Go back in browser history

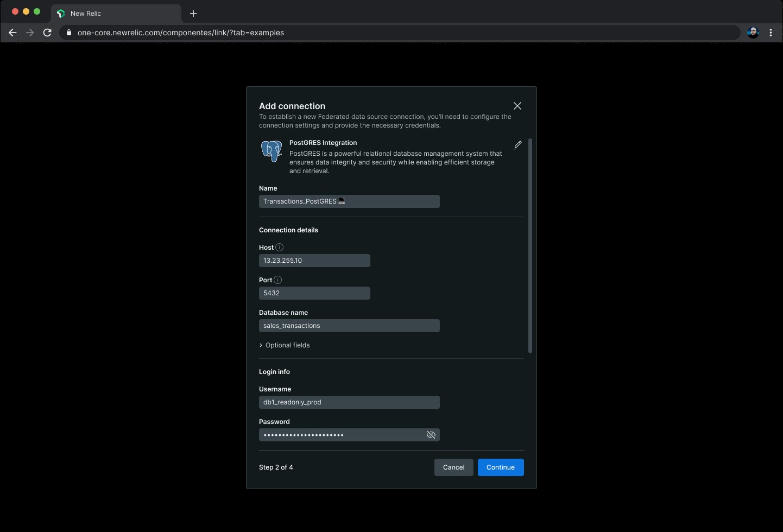pyautogui.click(x=12, y=33)
